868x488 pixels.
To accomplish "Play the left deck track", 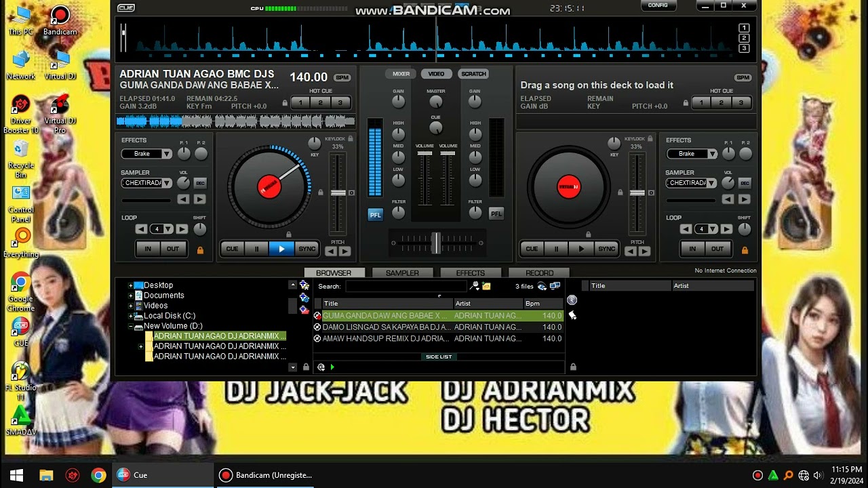I will pyautogui.click(x=281, y=249).
